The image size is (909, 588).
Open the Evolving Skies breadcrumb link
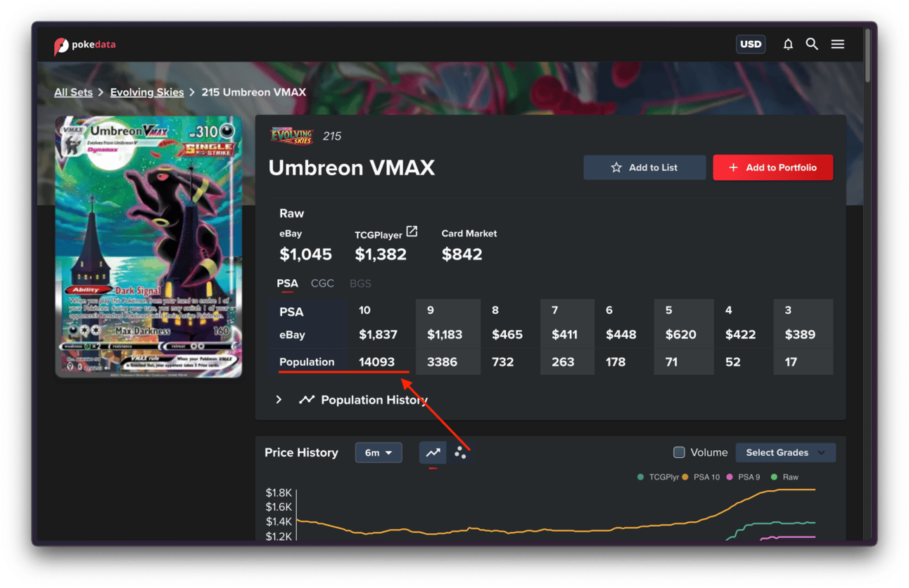pyautogui.click(x=147, y=92)
